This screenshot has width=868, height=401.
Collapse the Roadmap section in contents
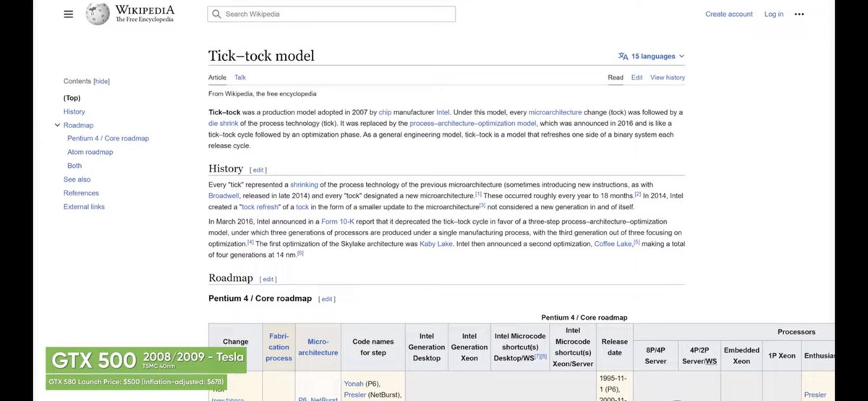tap(56, 125)
